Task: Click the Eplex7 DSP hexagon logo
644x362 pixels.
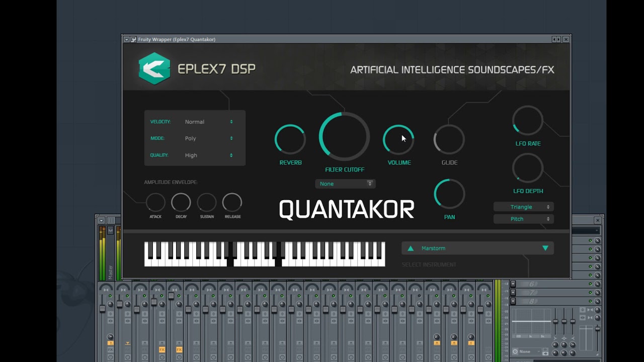Action: coord(154,68)
